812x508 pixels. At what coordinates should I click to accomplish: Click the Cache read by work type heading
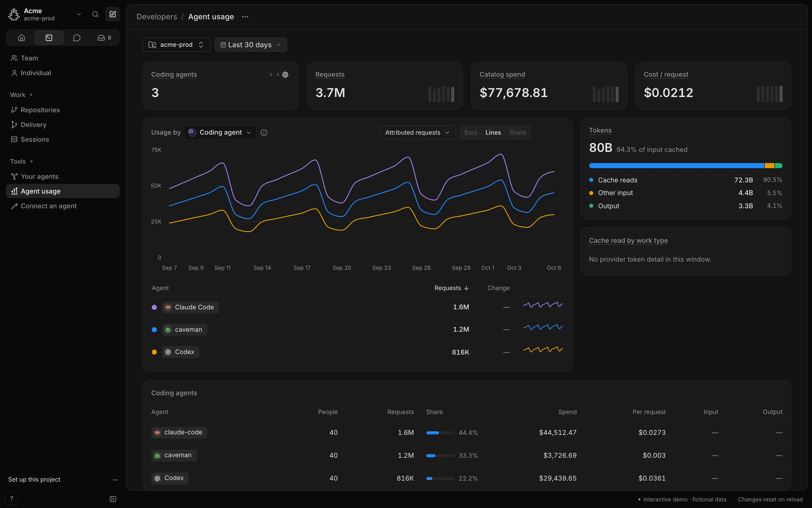628,241
